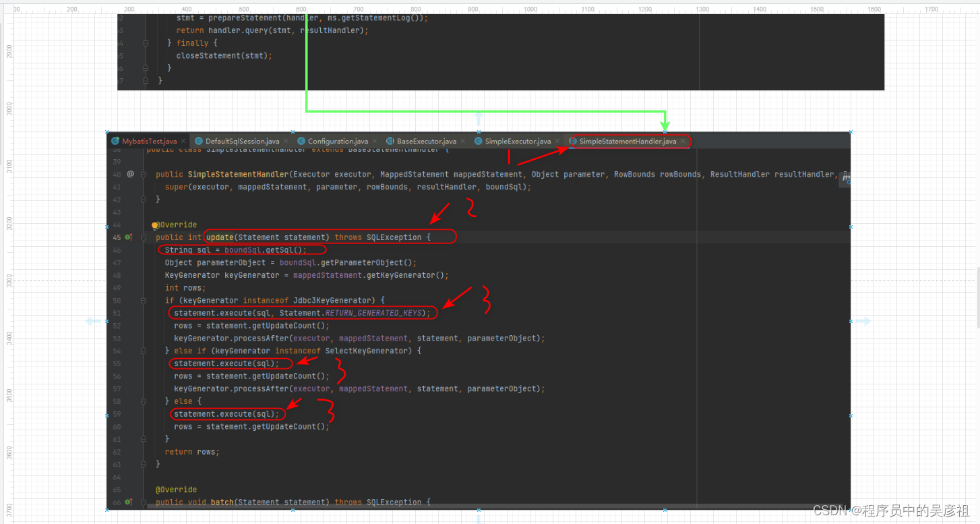
Task: Click line number 45 in the gutter
Action: 117,237
